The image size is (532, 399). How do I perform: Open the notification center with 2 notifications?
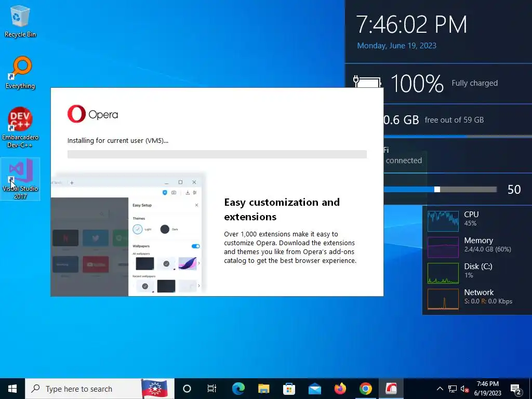[x=516, y=389]
